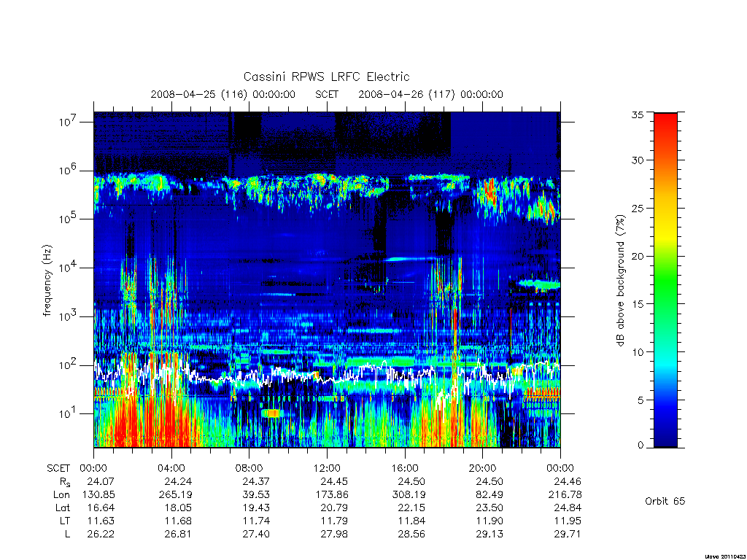Click the 20:00 SCET tick label
This screenshot has width=747, height=560.
point(482,468)
